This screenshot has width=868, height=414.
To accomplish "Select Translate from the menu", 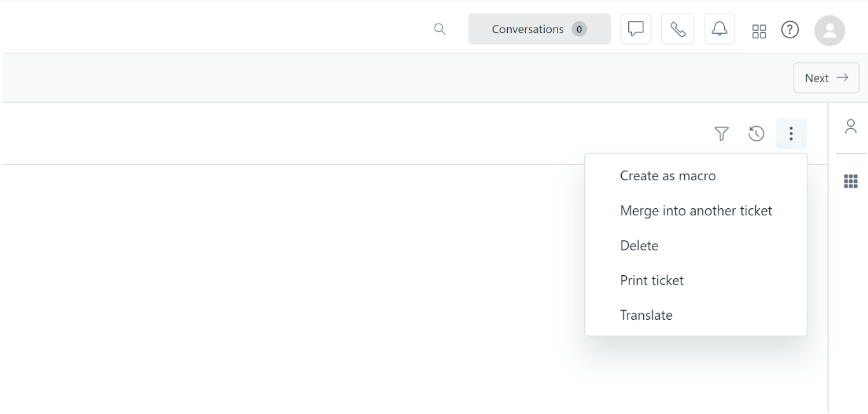I will 646,315.
